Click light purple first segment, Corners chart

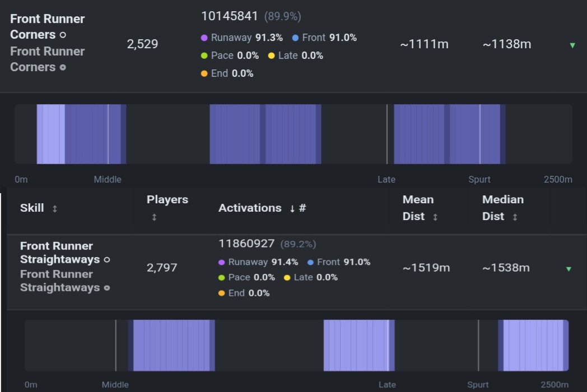(x=50, y=134)
